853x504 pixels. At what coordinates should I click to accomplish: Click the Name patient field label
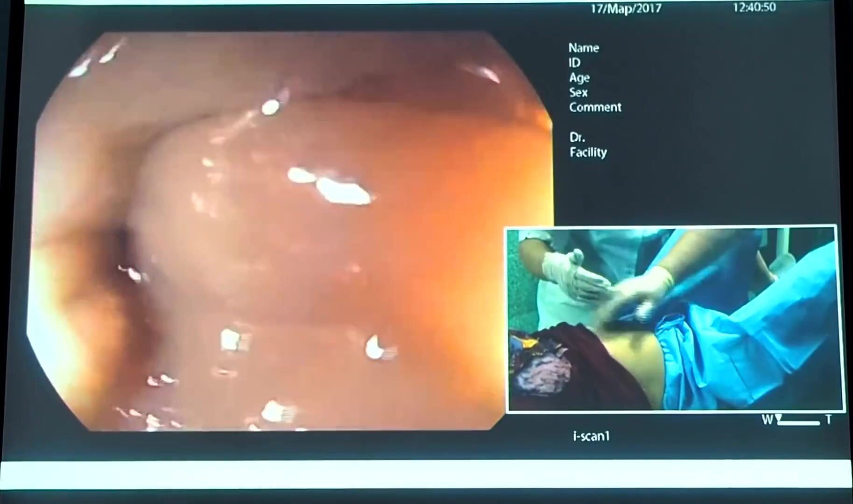pyautogui.click(x=583, y=48)
